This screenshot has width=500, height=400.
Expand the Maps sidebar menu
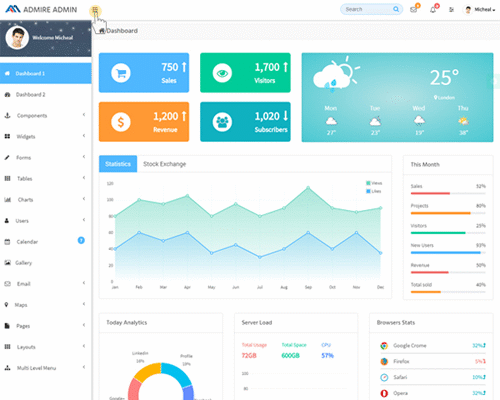[46, 305]
